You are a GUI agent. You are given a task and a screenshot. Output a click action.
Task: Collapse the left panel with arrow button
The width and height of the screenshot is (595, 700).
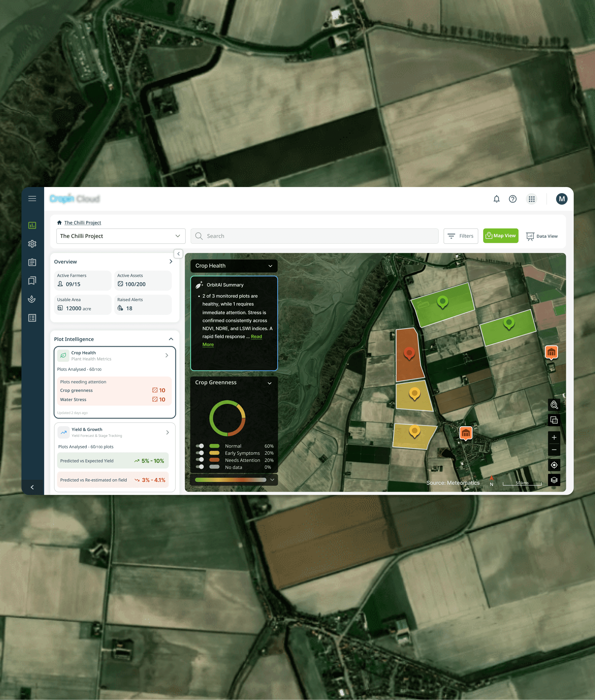(x=178, y=254)
